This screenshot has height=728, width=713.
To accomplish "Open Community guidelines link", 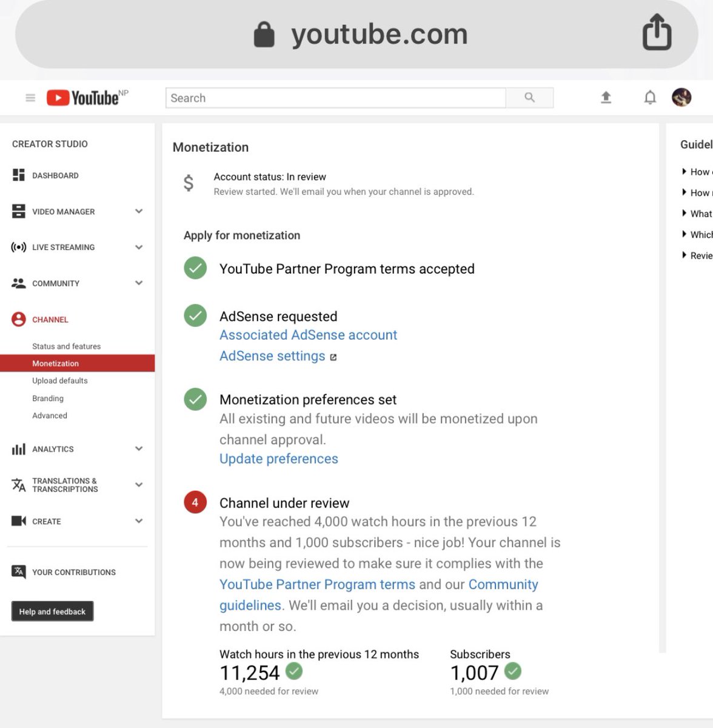I will [503, 584].
